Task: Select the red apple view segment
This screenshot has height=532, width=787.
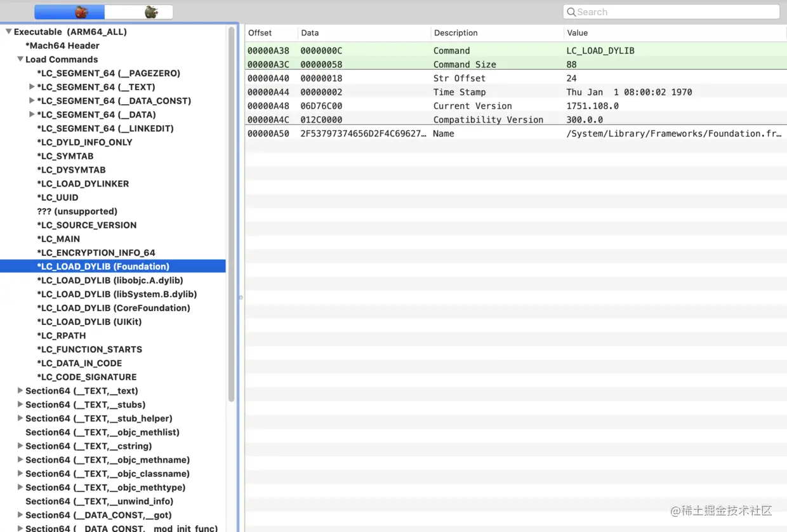Action: pyautogui.click(x=69, y=12)
